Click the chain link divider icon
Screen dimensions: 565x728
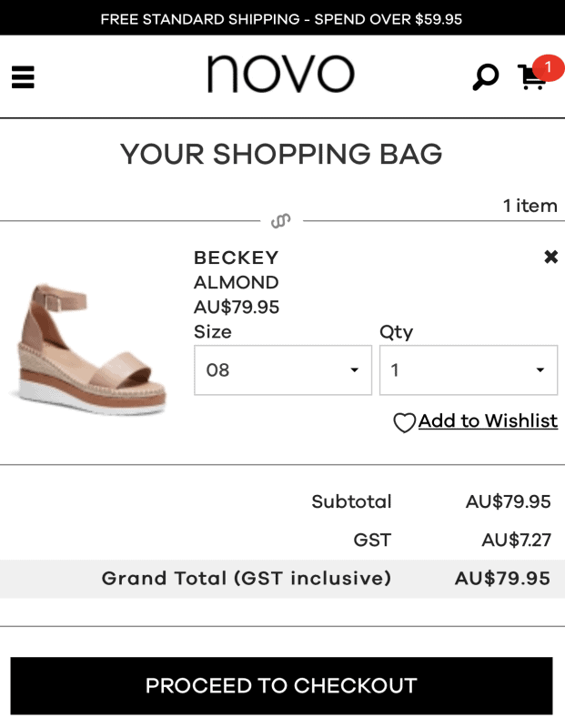[281, 221]
